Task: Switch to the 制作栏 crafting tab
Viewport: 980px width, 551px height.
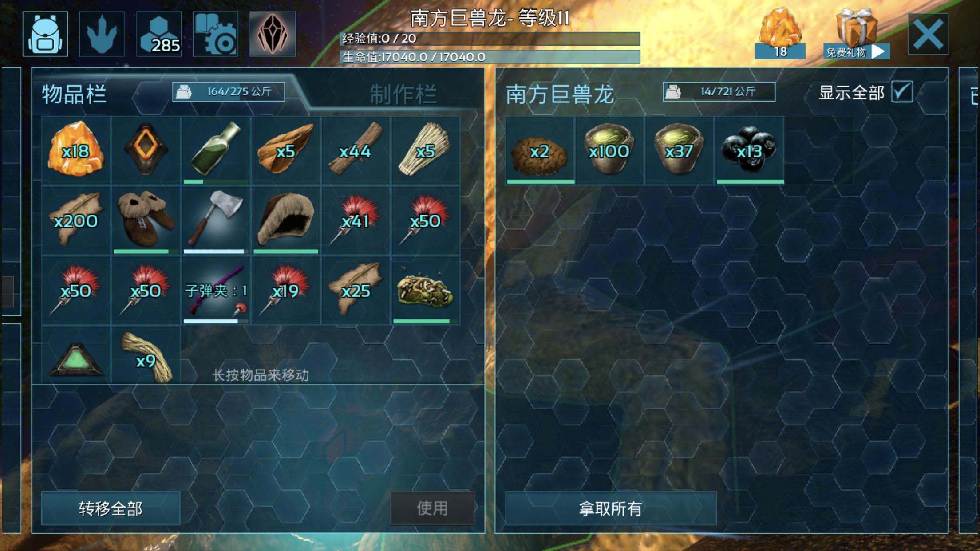Action: [x=403, y=94]
